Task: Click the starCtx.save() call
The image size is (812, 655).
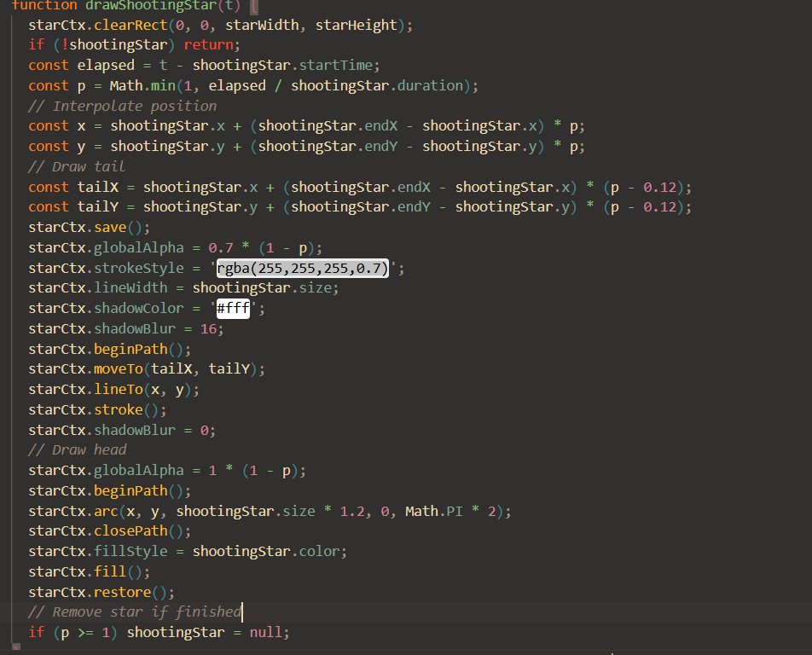Action: click(89, 228)
